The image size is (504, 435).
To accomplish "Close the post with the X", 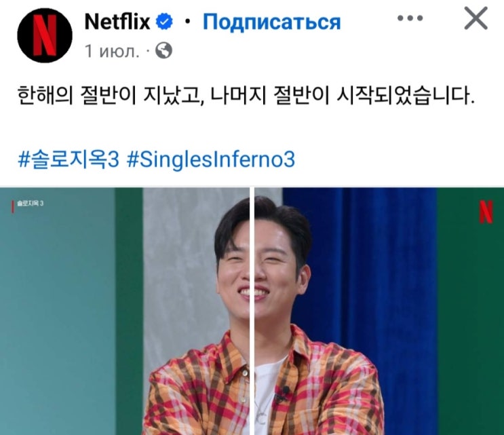I will (x=476, y=18).
